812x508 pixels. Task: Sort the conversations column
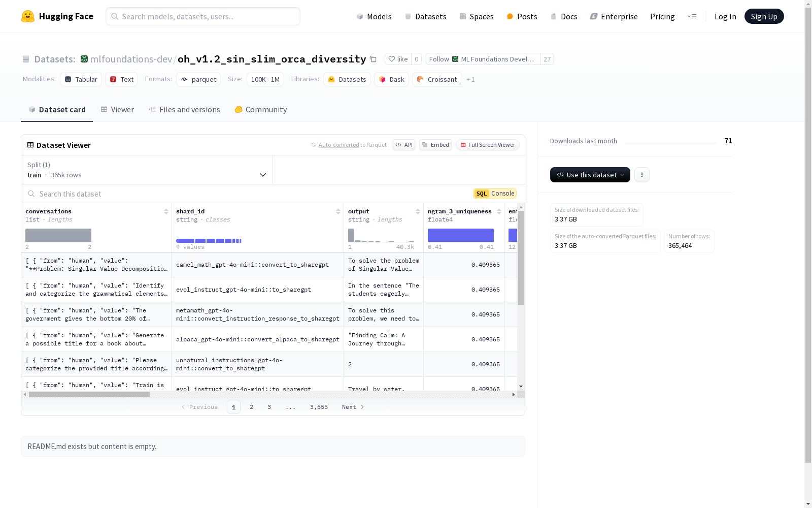pos(166,211)
